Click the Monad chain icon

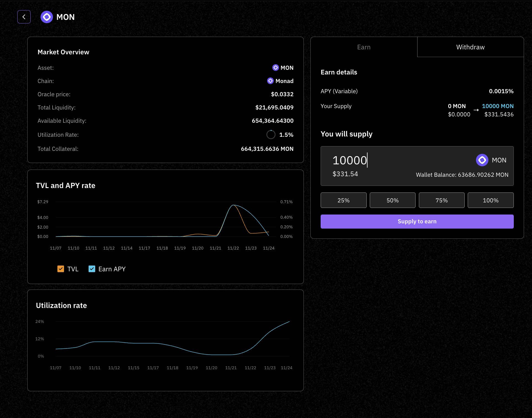pos(270,81)
